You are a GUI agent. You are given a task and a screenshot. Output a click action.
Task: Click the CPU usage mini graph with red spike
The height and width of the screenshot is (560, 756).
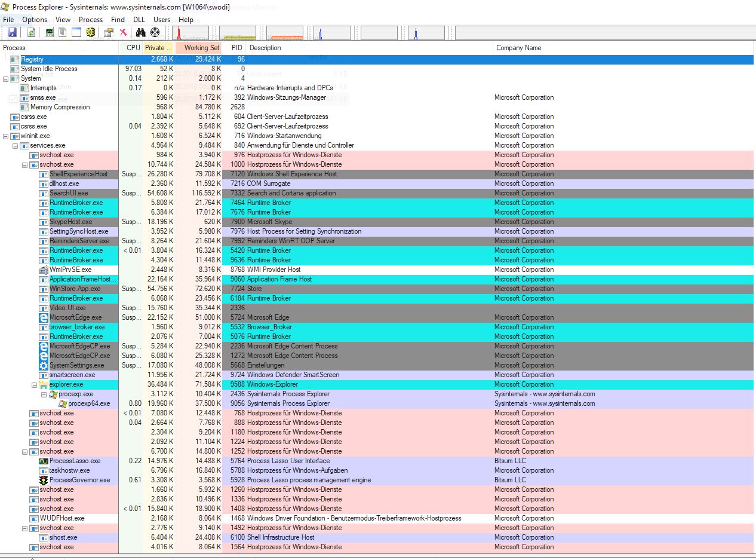pyautogui.click(x=190, y=33)
